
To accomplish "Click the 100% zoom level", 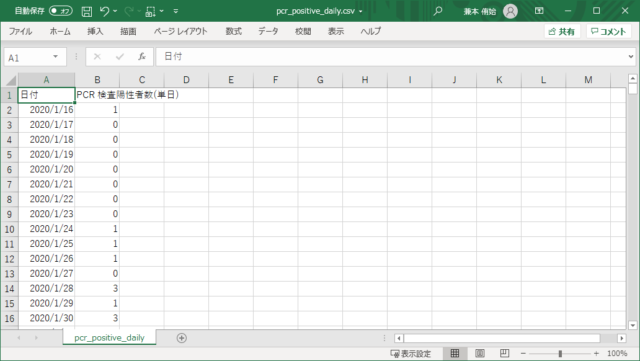I will (x=617, y=354).
